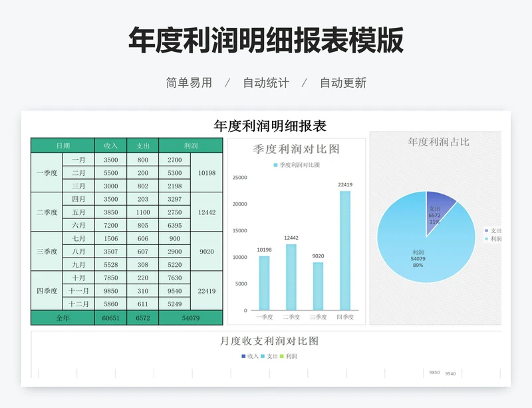Select the 四季度 bar in the chart

pyautogui.click(x=345, y=251)
